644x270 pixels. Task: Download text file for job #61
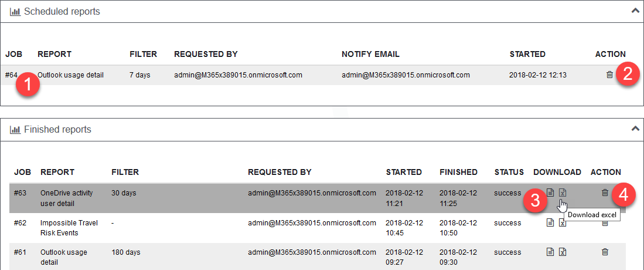click(x=550, y=252)
